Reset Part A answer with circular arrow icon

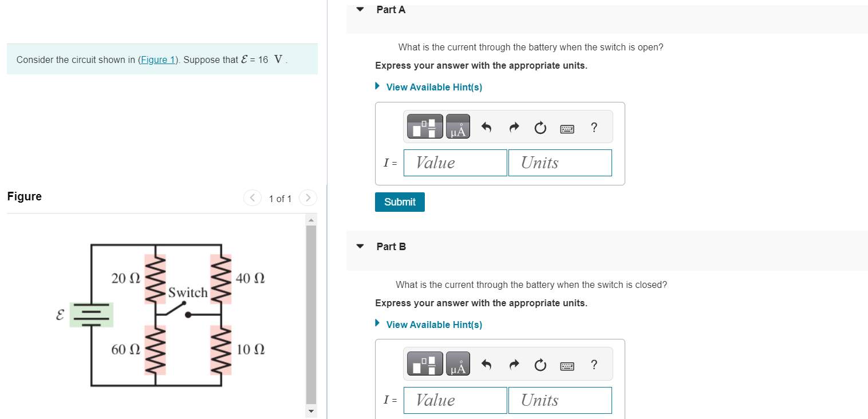[540, 128]
